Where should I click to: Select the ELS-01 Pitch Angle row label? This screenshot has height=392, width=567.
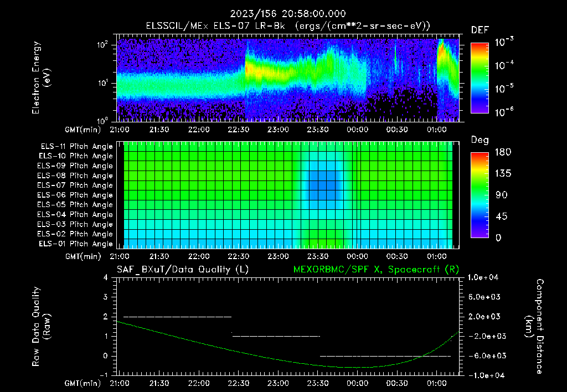pyautogui.click(x=76, y=244)
